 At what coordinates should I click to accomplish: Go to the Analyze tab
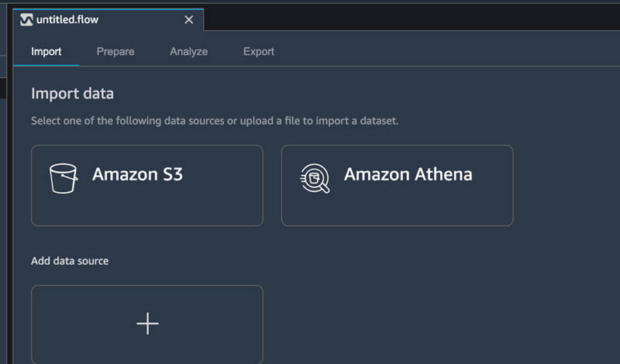[188, 52]
